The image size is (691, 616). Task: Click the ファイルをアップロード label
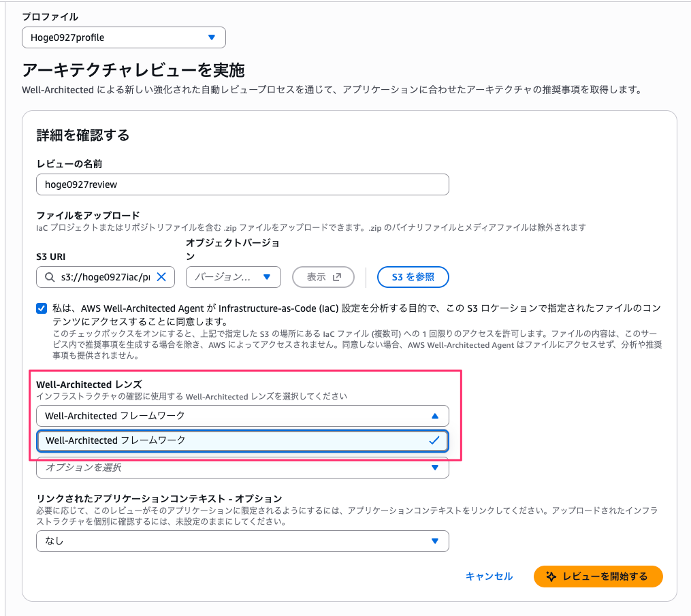(x=88, y=216)
